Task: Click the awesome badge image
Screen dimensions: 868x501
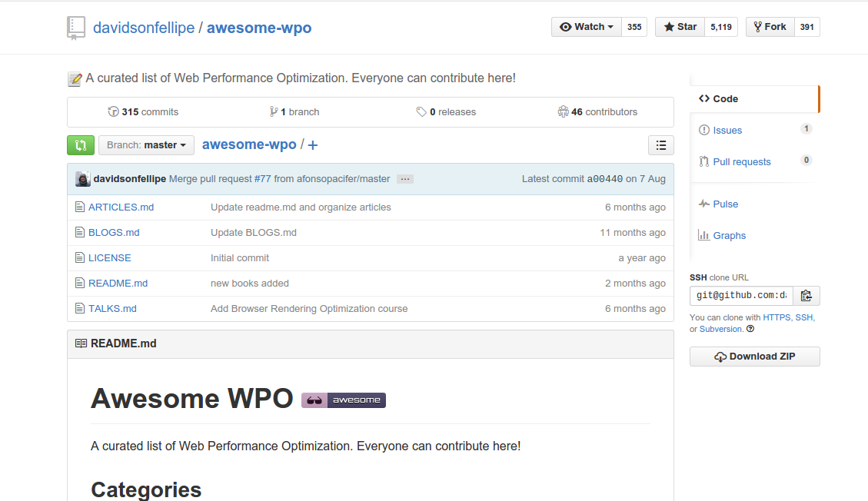Action: coord(343,400)
